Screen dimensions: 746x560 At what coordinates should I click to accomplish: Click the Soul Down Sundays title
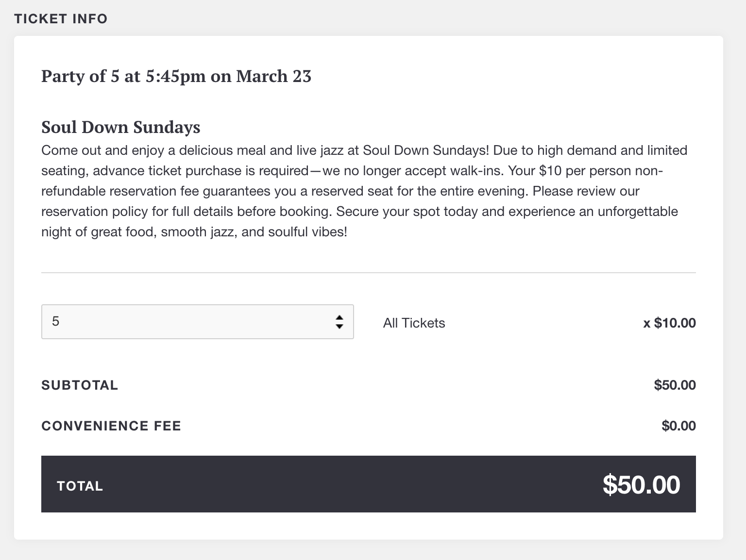tap(120, 127)
